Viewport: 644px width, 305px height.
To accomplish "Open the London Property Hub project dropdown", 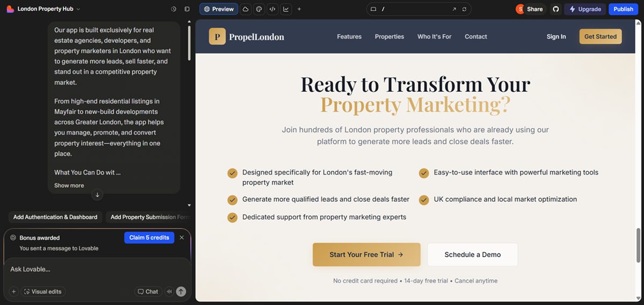I will 48,9.
